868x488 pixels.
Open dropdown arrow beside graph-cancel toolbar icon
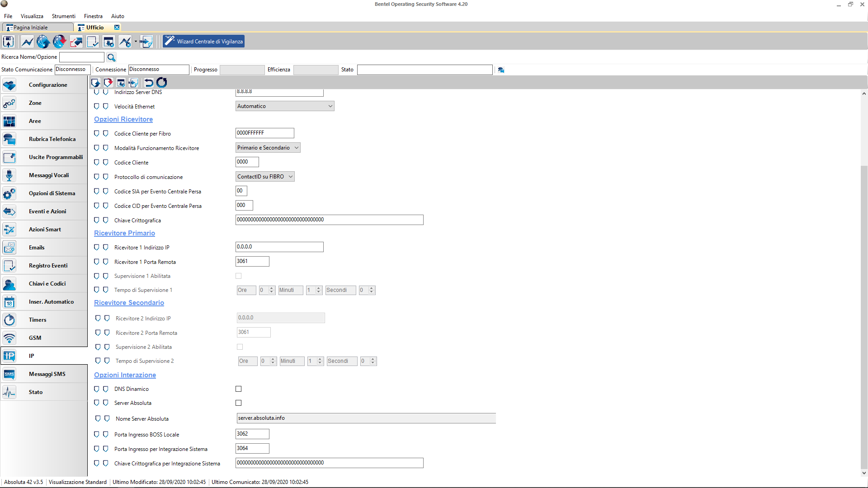tap(136, 42)
